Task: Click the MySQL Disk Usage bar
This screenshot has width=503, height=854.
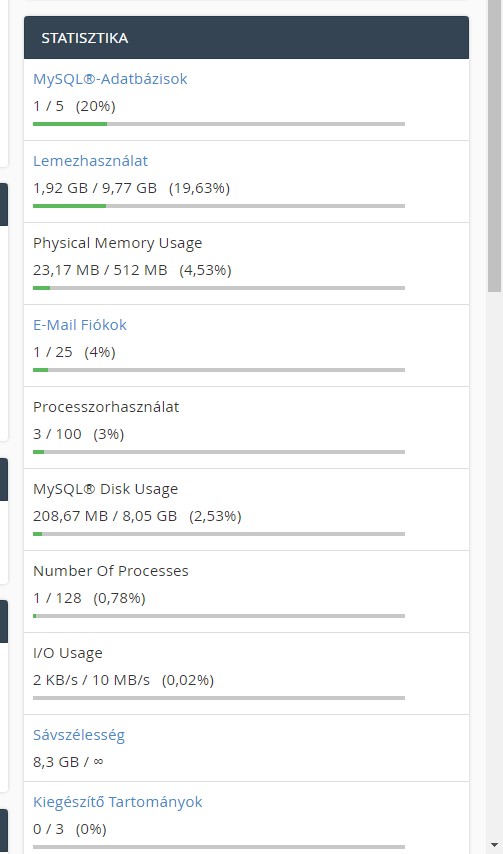Action: pyautogui.click(x=219, y=534)
